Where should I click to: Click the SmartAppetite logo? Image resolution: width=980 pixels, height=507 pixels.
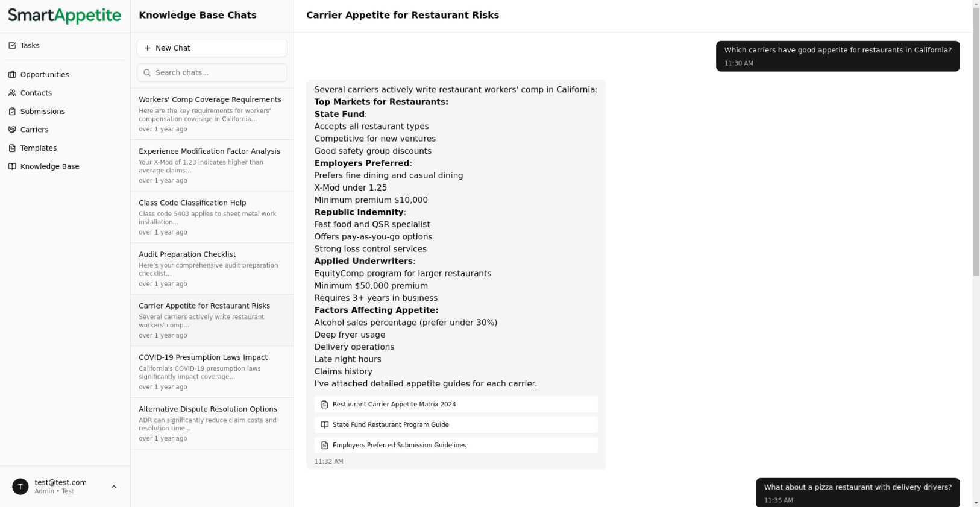pos(64,16)
